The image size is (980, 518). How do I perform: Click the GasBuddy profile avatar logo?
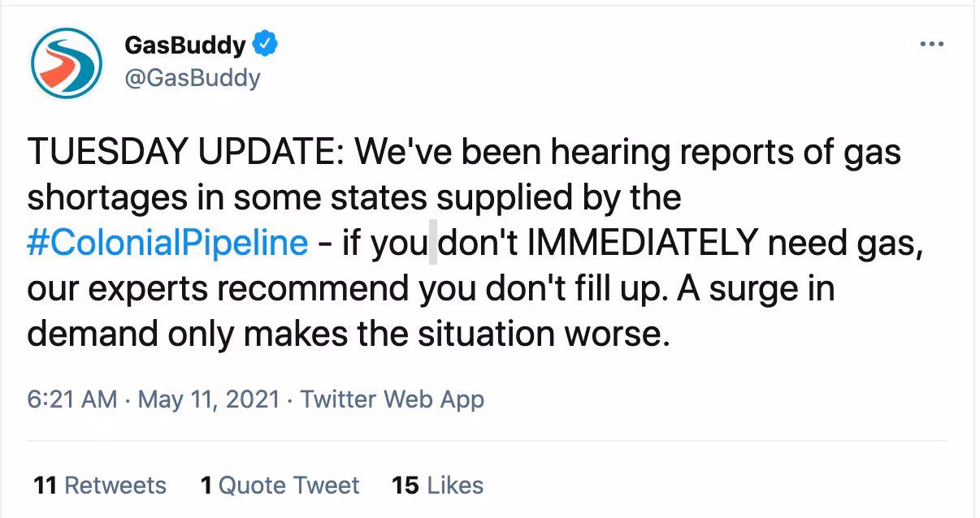click(66, 64)
